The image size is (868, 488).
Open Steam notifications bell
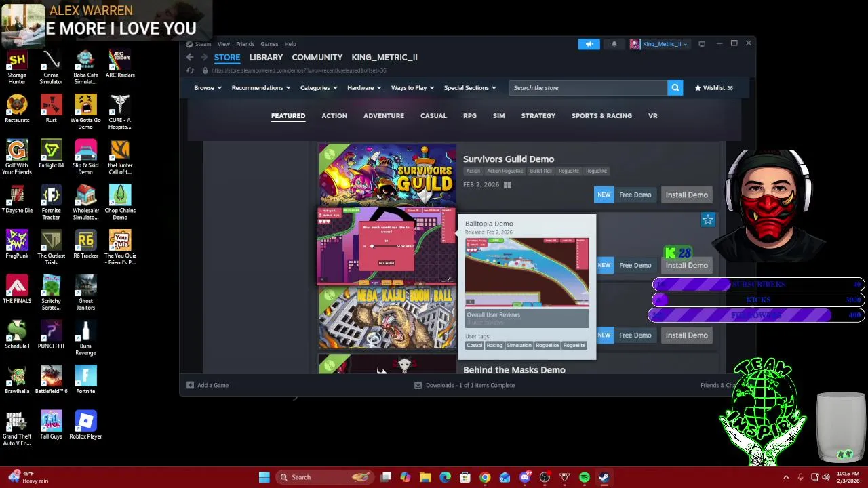(x=614, y=44)
